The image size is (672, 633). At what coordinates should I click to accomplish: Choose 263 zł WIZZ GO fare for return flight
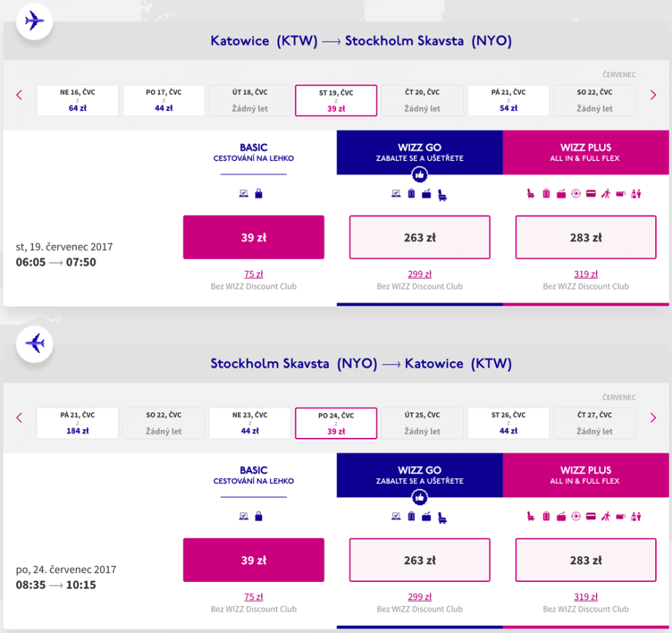pos(419,561)
